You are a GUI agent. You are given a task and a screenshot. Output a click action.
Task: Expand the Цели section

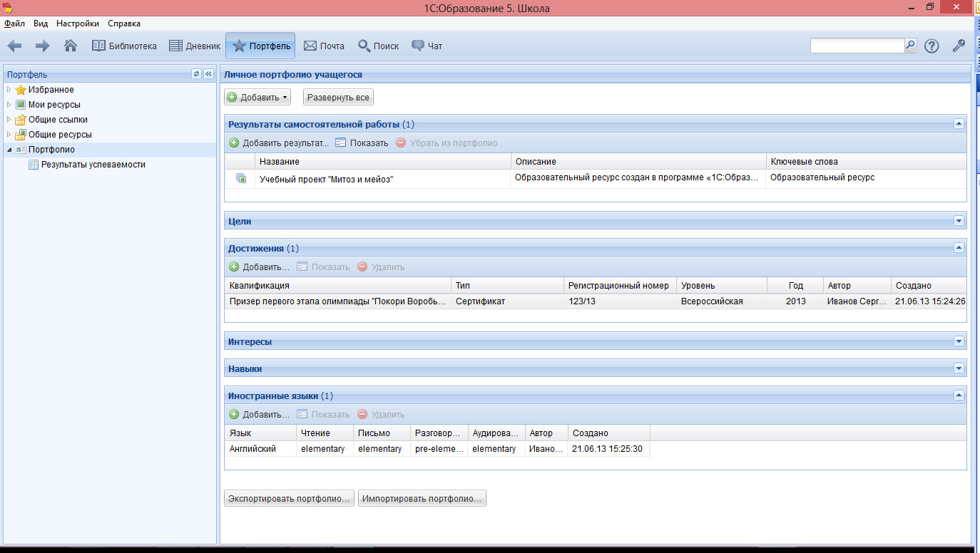[x=959, y=221]
